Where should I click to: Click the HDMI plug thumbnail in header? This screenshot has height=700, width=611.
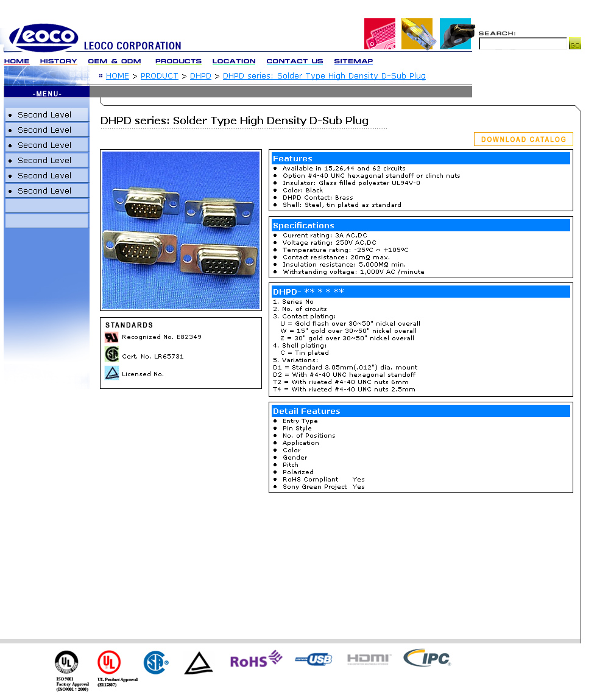455,33
